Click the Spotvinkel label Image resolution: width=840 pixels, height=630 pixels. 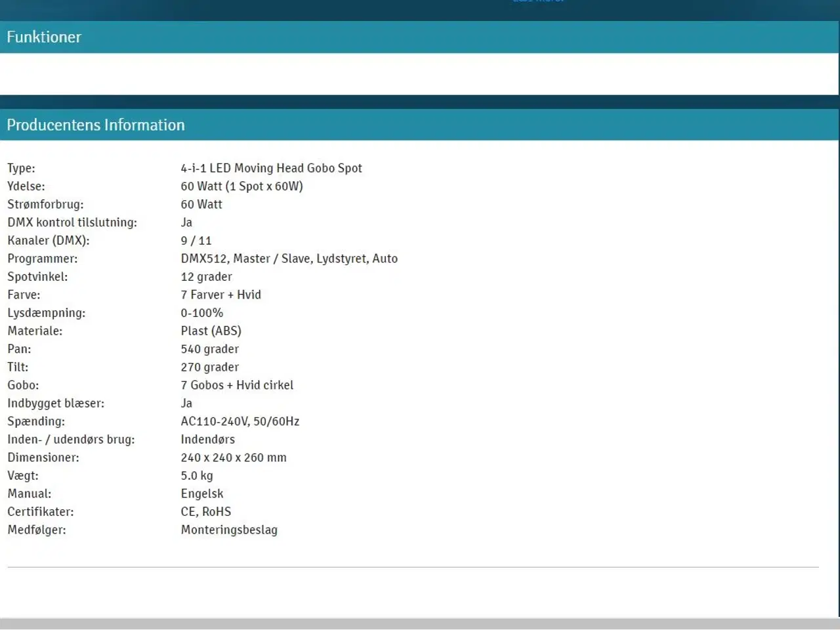[x=37, y=277]
